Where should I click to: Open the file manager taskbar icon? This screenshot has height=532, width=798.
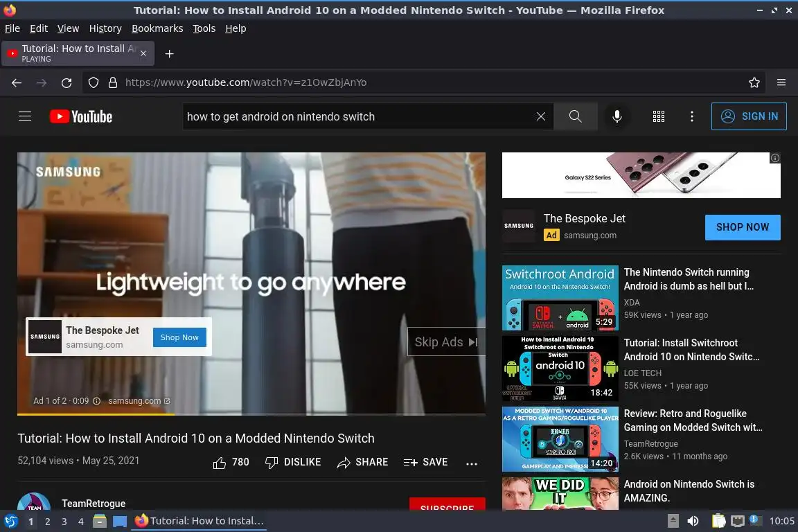(x=100, y=521)
